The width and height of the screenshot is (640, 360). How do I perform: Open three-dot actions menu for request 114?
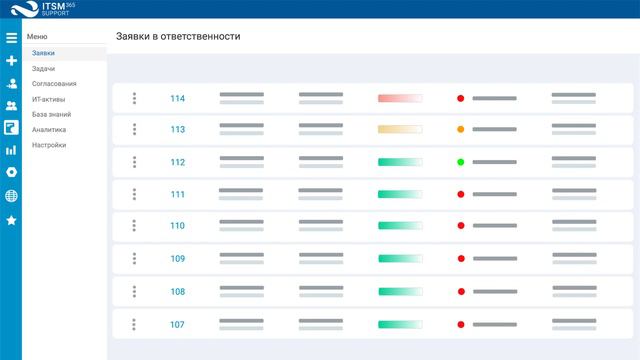[134, 98]
